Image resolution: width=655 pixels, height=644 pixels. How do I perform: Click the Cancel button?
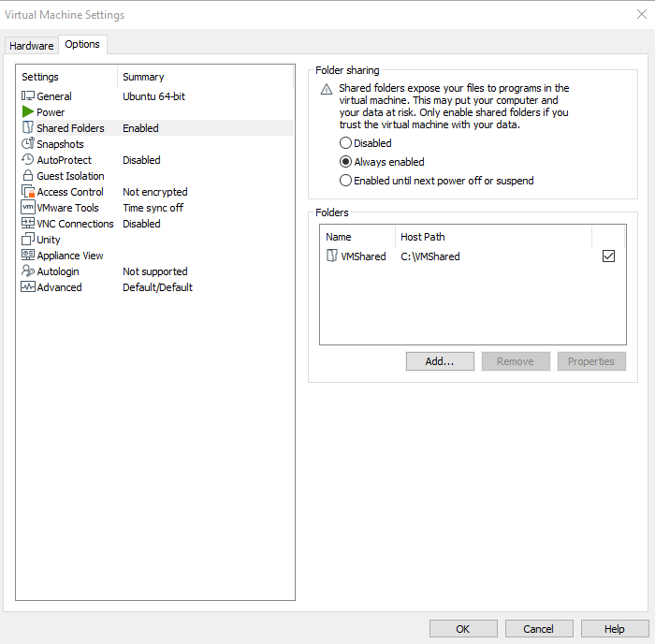point(538,628)
